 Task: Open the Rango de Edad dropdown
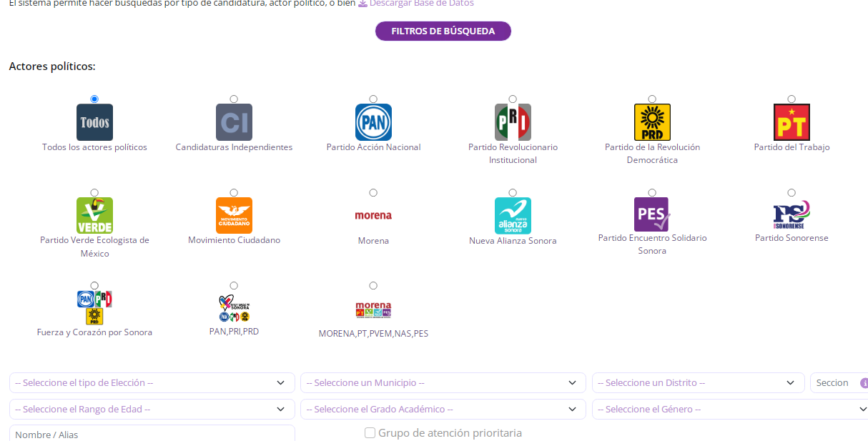pyautogui.click(x=152, y=410)
